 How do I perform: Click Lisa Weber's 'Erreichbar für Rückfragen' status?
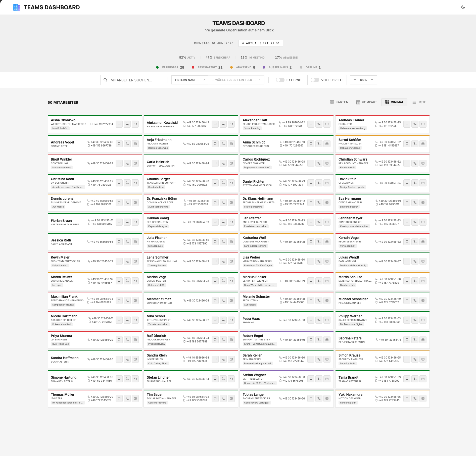point(258,266)
